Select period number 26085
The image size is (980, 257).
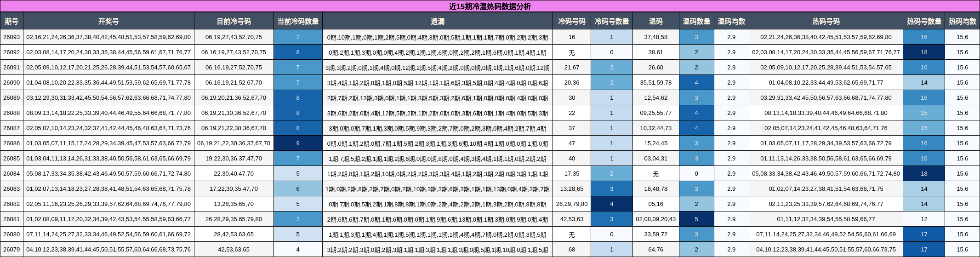pyautogui.click(x=11, y=159)
